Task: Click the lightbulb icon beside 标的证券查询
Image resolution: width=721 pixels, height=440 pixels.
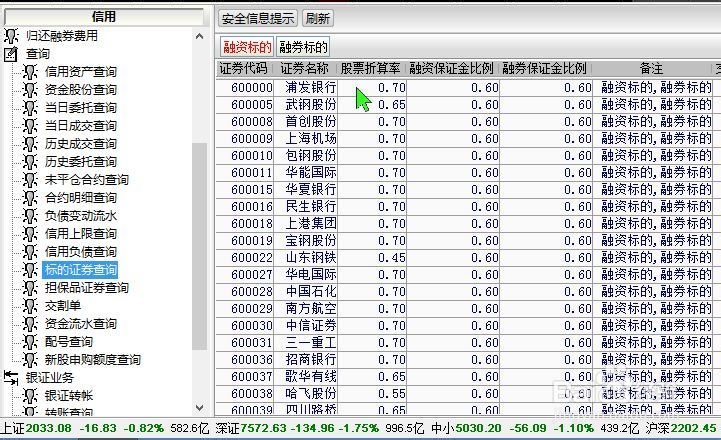Action: (30, 269)
